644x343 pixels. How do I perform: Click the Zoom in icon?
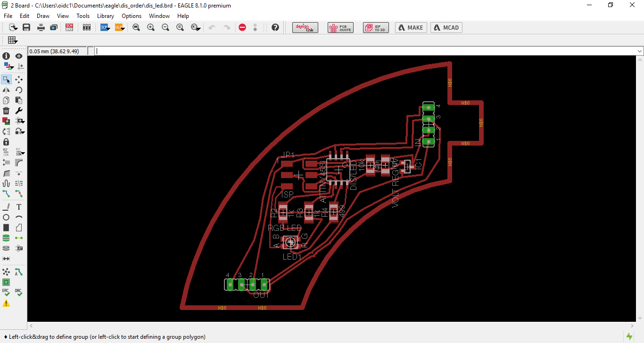tap(151, 27)
